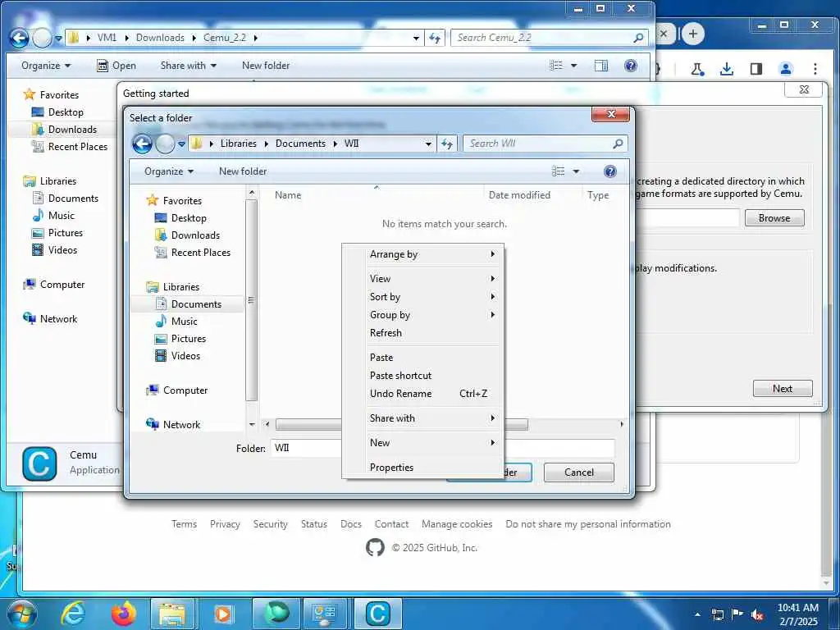Open Organize dropdown in Cemu_2.2 Explorer
This screenshot has width=840, height=630.
(x=46, y=66)
